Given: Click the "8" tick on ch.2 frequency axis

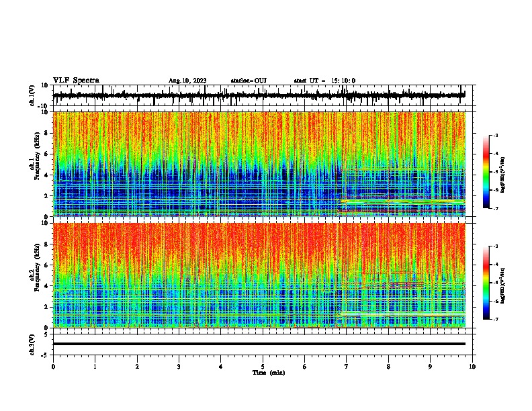Looking at the screenshot, I should pos(46,244).
